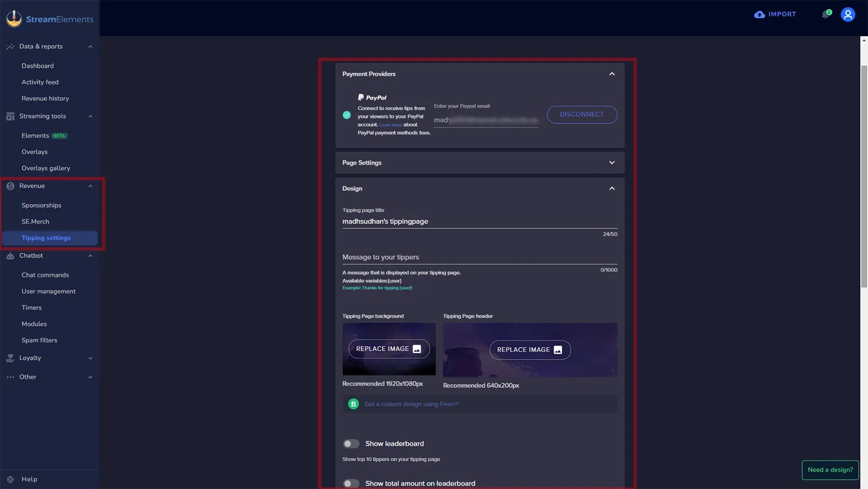The image size is (868, 489).
Task: Open the Learn more link about PayPal fees
Action: click(390, 125)
